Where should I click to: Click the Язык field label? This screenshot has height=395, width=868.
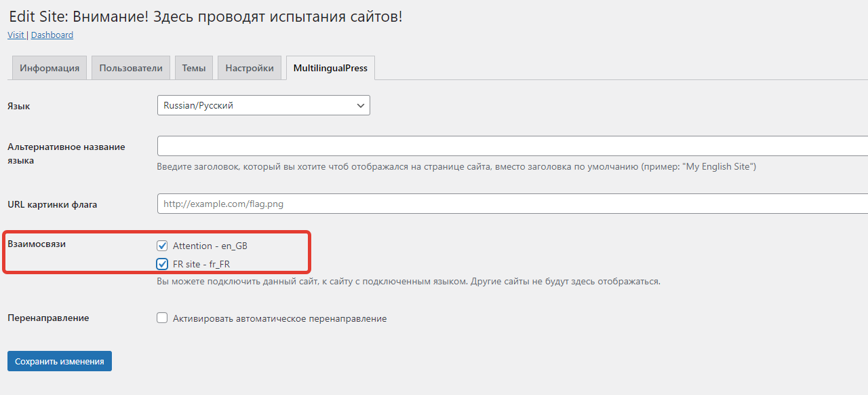(x=19, y=106)
